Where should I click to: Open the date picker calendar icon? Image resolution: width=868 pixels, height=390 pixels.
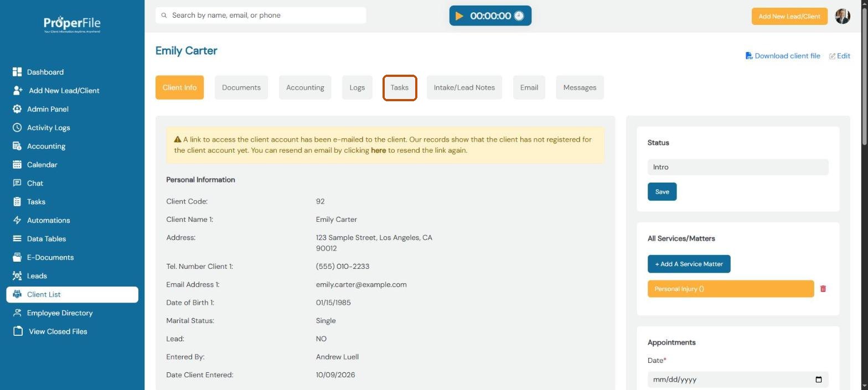pyautogui.click(x=819, y=379)
